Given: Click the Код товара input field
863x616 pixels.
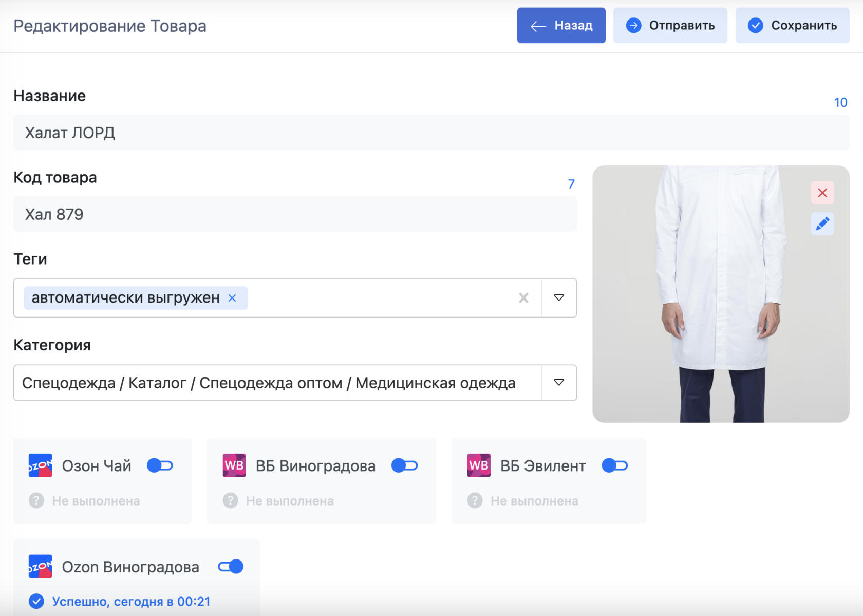Looking at the screenshot, I should tap(295, 214).
